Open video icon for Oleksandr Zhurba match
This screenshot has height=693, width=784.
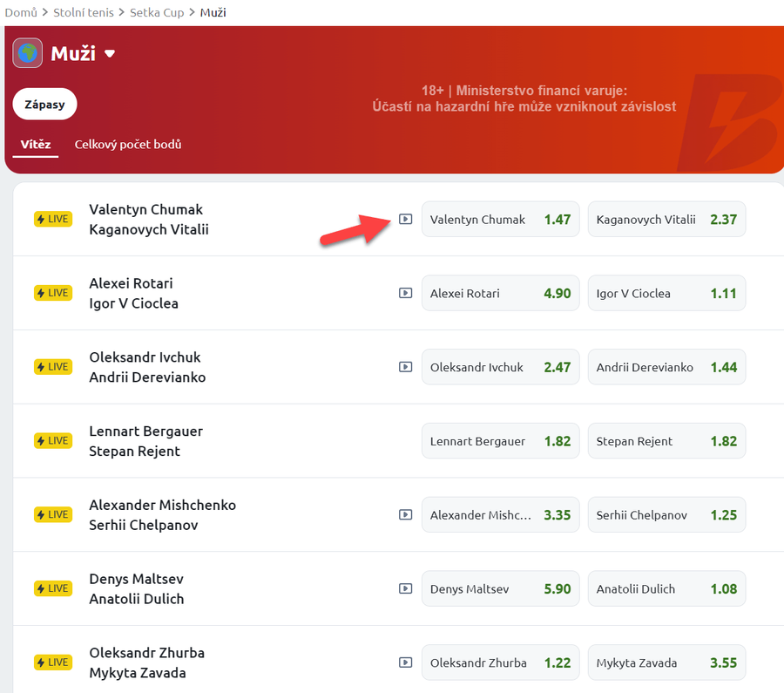[405, 662]
